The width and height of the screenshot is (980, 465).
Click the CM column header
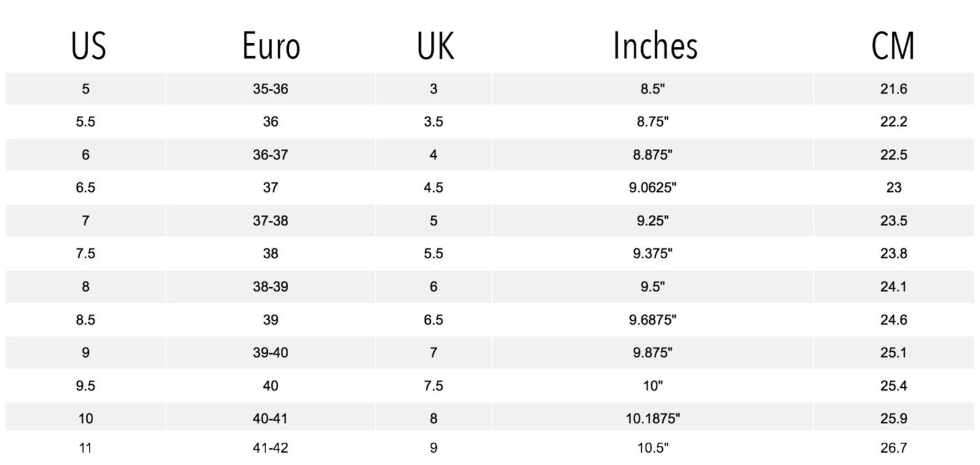(892, 46)
